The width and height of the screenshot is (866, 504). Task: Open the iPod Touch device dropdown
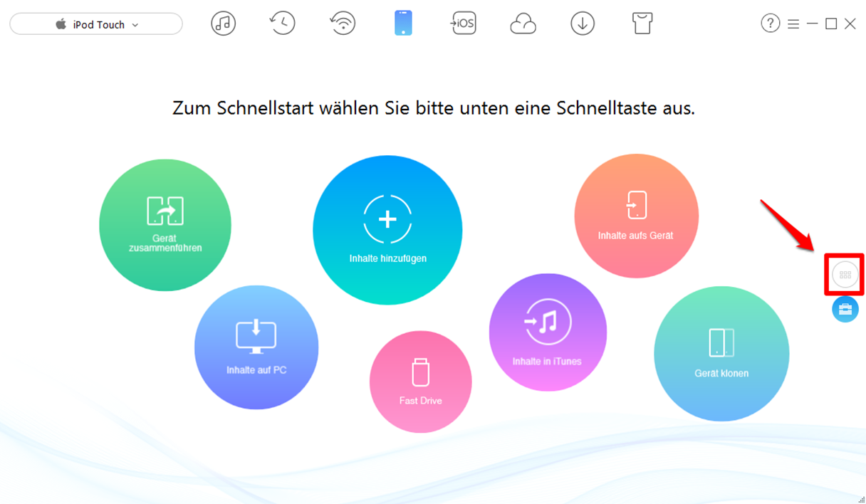96,24
